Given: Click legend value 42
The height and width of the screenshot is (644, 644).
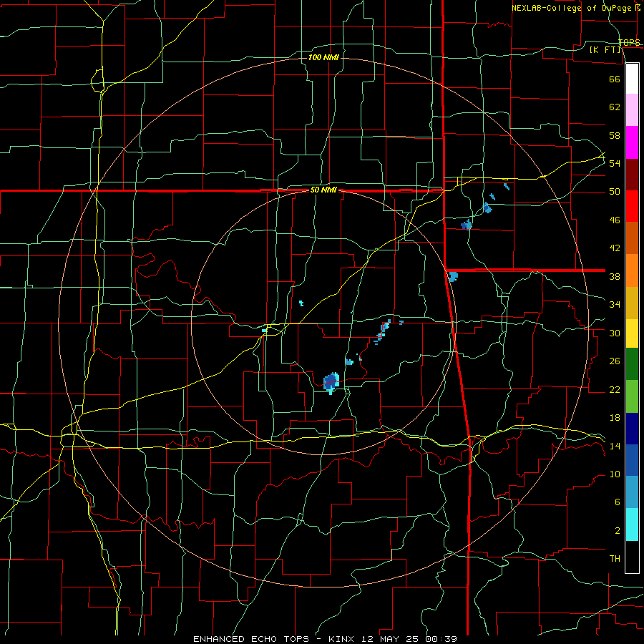Looking at the screenshot, I should 615,248.
